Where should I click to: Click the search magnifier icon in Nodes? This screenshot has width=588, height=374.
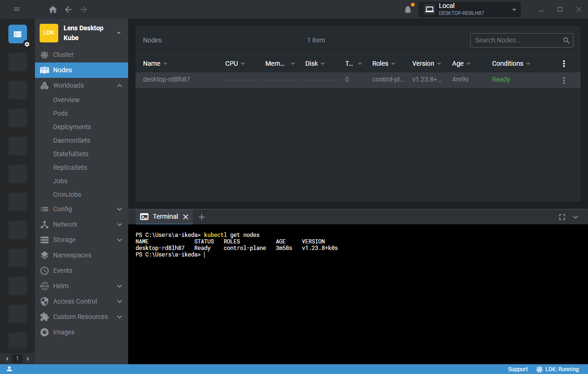point(567,40)
